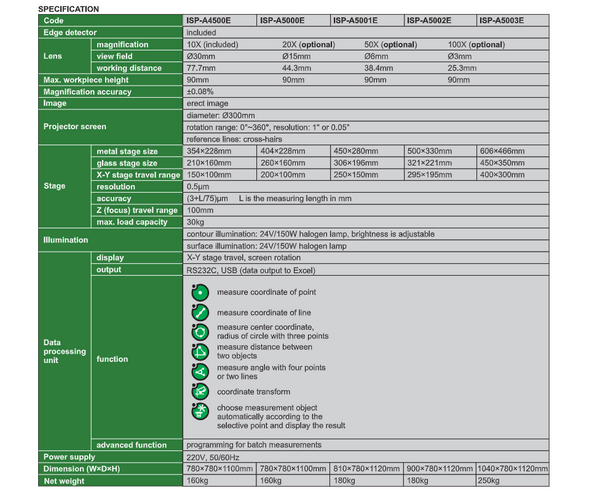Click the Lens group label

[x=52, y=56]
